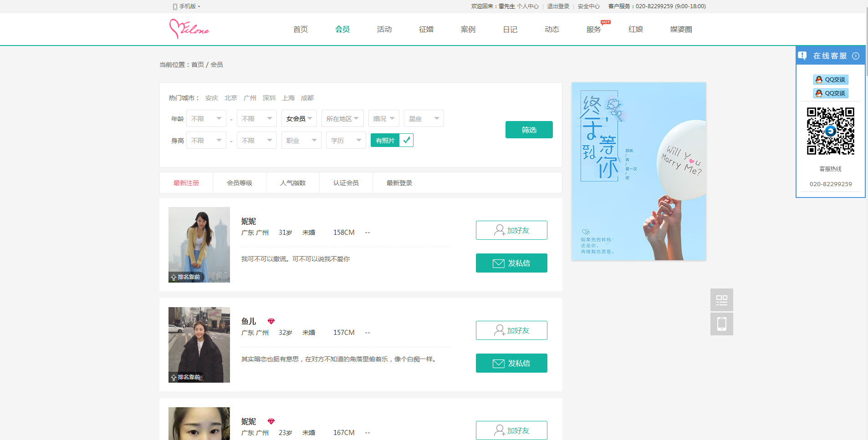Switch to the 人气指数 sort tab
868x440 pixels.
(x=293, y=183)
